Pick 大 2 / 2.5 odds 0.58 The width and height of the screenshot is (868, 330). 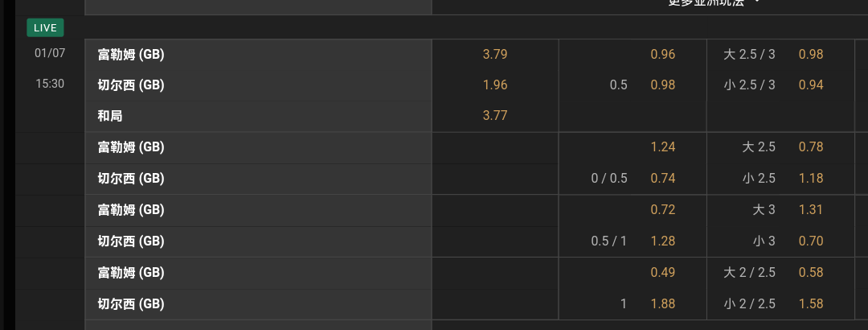[x=811, y=273]
